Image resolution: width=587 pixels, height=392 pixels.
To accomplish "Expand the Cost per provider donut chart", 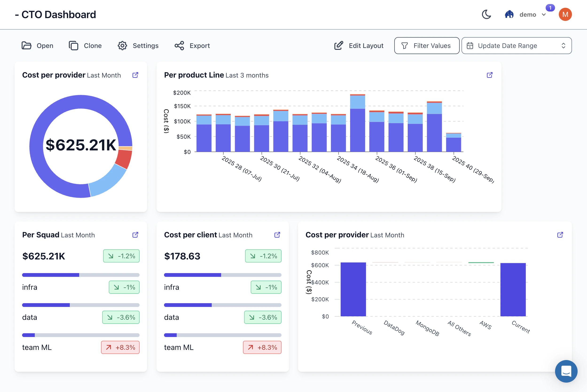I will tap(135, 75).
